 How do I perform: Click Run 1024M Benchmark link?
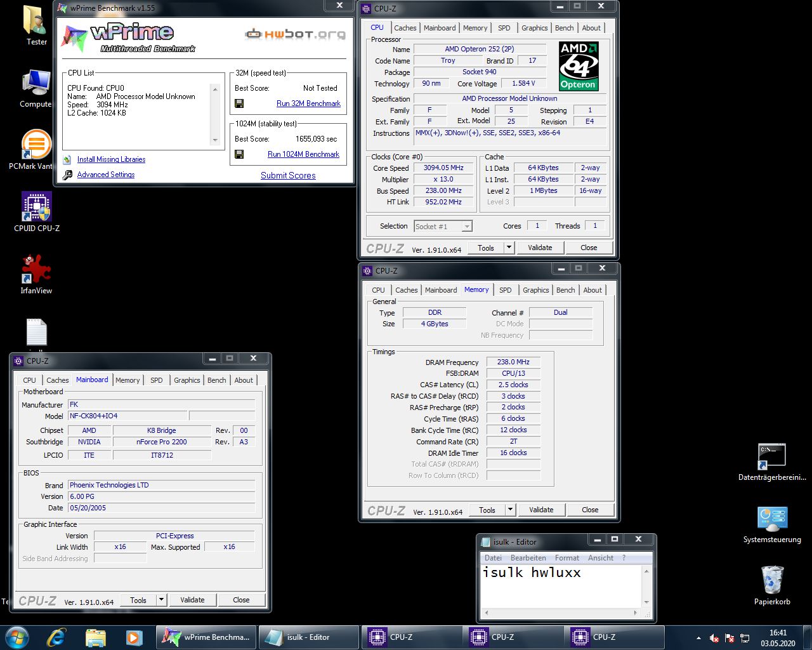point(303,154)
